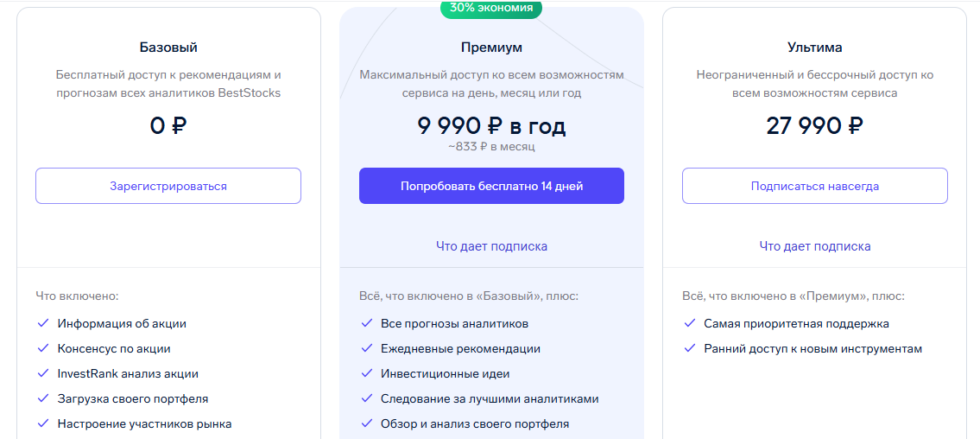Click the checkmark beside Информация об акции
The width and height of the screenshot is (980, 439).
42,323
